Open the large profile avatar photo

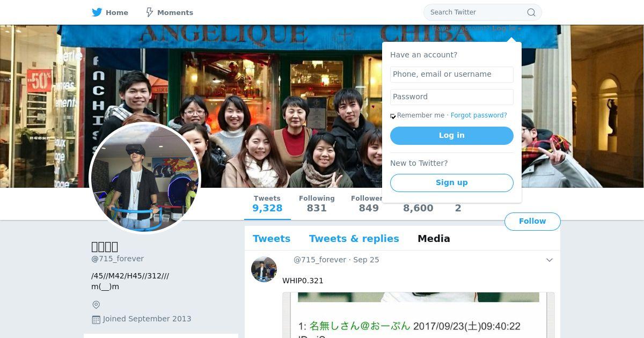click(x=145, y=178)
